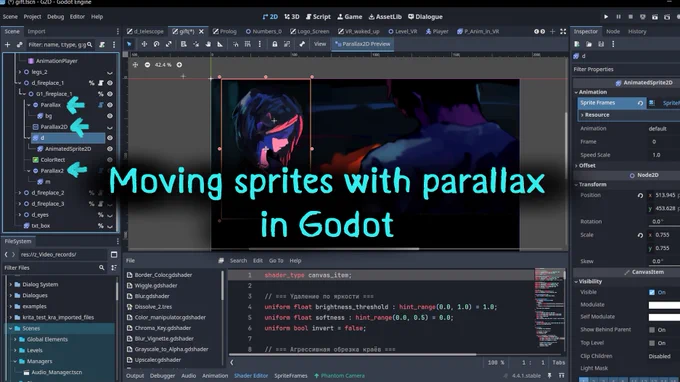Switch to the 3D workspace
680x382 pixels.
[292, 16]
